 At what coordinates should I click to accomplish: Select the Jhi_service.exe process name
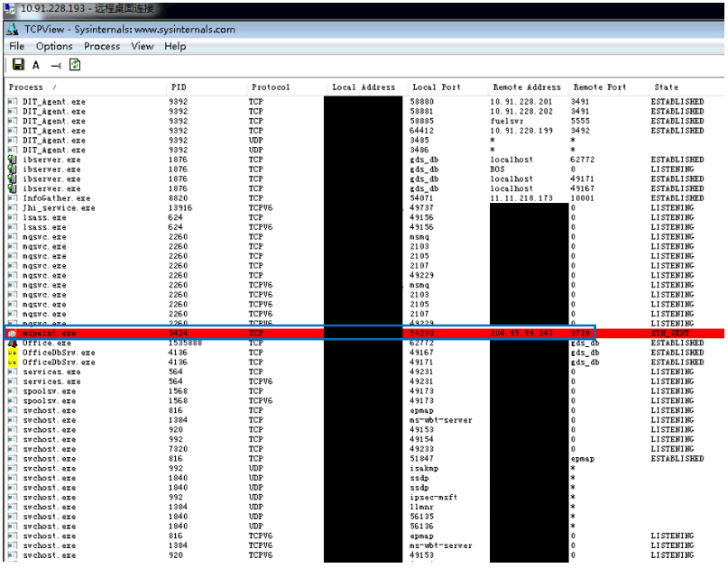click(59, 208)
